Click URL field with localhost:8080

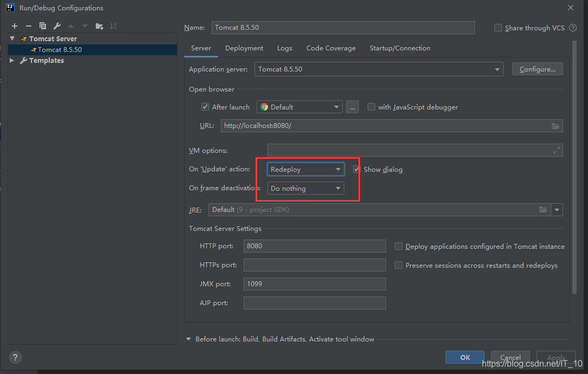click(391, 126)
